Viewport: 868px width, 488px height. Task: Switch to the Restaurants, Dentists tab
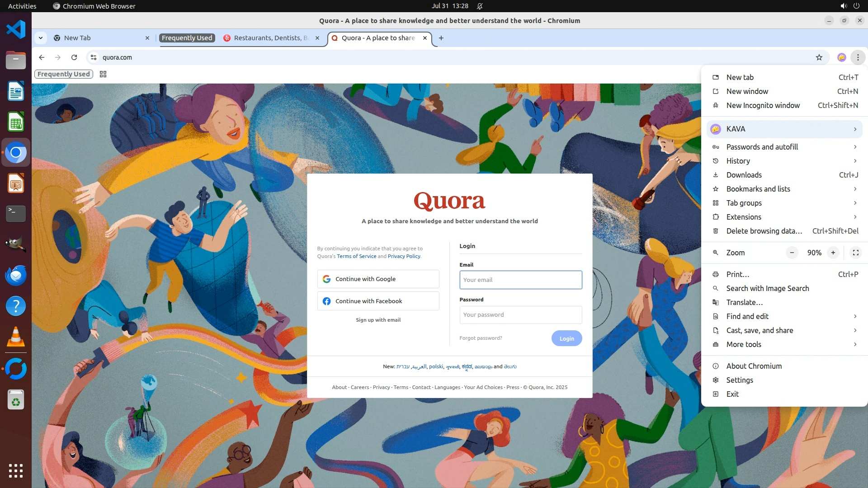click(x=270, y=38)
